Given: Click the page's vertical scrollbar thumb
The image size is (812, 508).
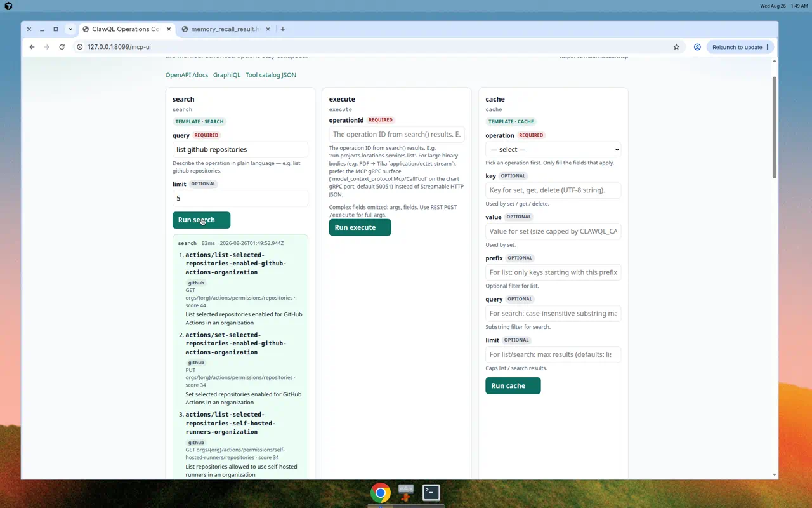Looking at the screenshot, I should coord(775,127).
